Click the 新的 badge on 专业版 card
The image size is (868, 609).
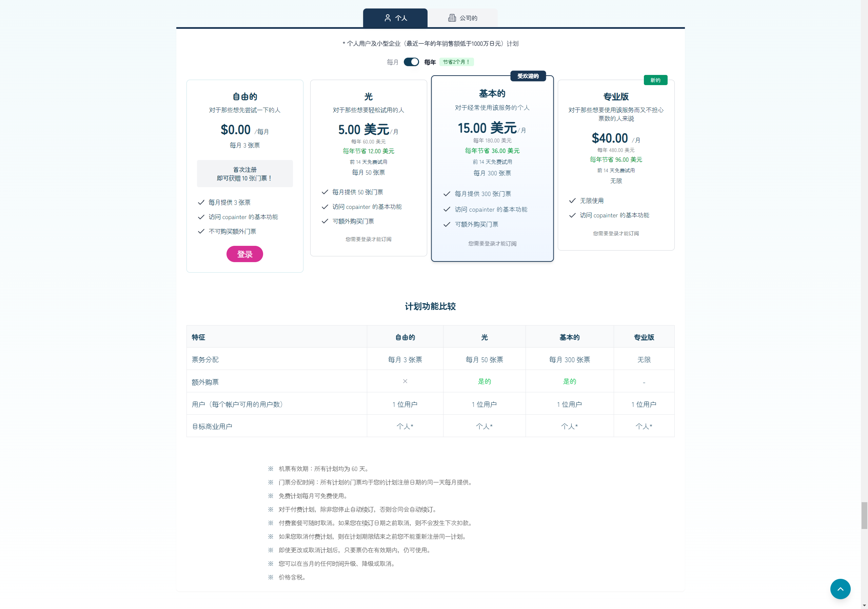pyautogui.click(x=655, y=80)
